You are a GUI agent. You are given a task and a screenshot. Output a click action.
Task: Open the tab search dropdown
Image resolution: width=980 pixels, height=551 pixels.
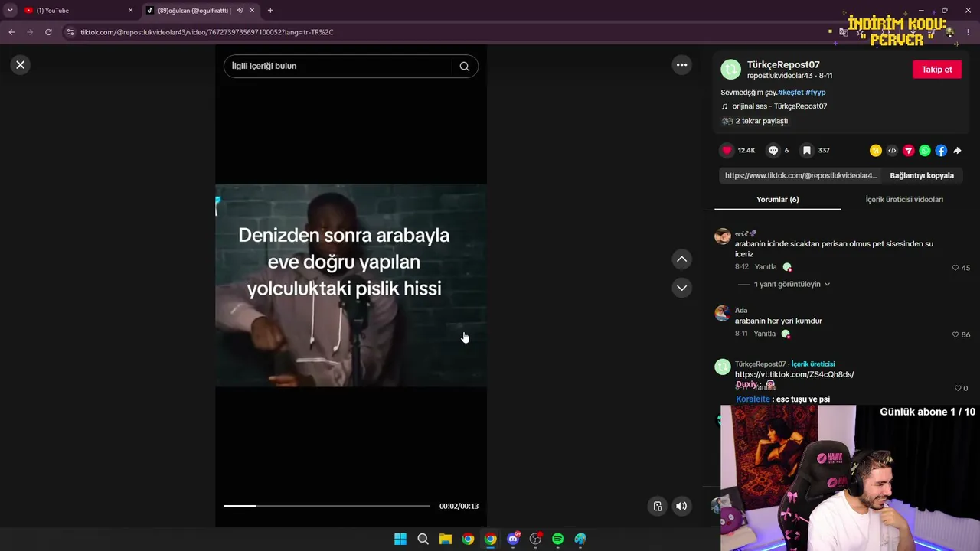(10, 11)
